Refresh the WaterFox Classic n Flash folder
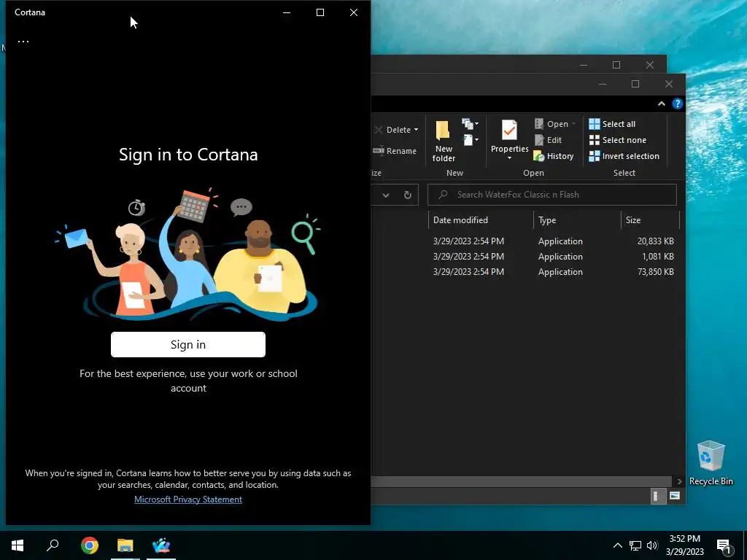This screenshot has height=560, width=747. point(408,195)
